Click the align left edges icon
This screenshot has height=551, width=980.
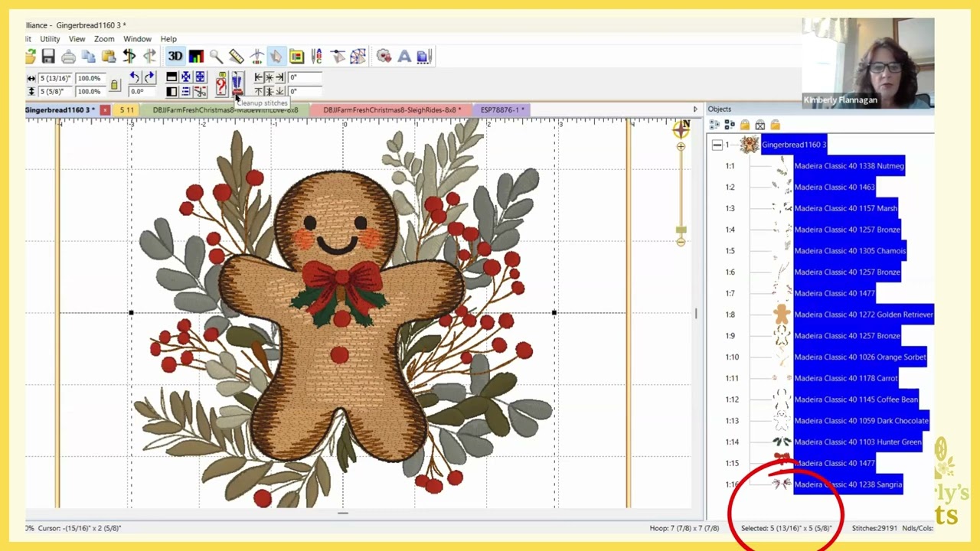(x=259, y=77)
